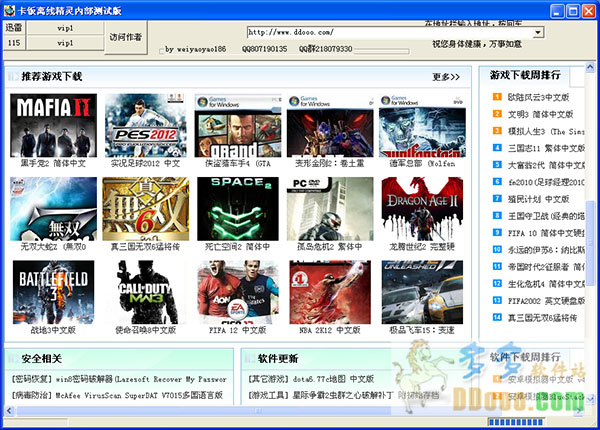Open the 无双大蛇Z cover thumbnail
This screenshot has width=600, height=430.
[53, 209]
